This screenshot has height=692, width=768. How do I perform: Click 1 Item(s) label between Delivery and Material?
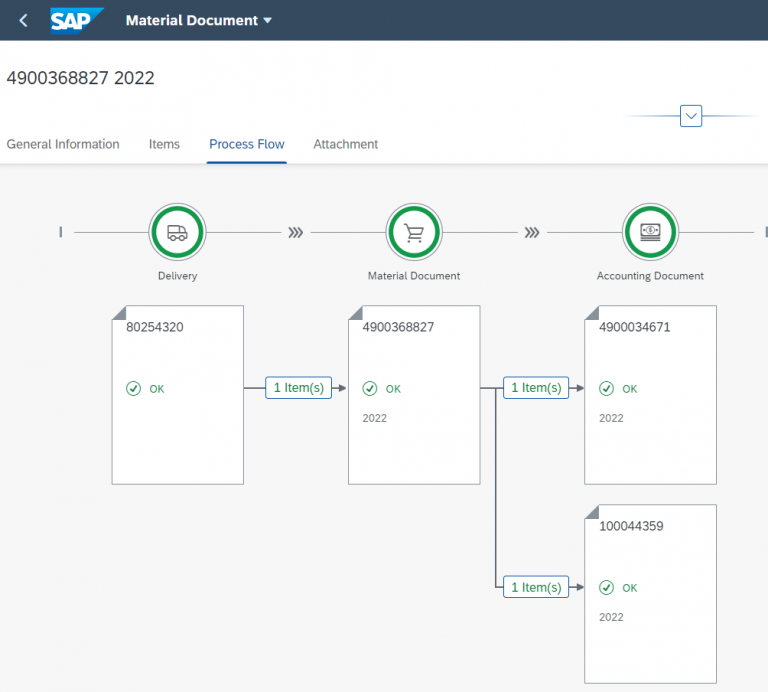(x=298, y=388)
